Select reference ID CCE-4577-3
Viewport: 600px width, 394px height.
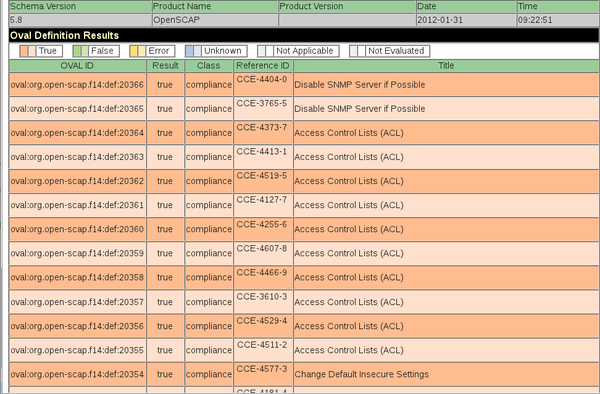click(262, 369)
